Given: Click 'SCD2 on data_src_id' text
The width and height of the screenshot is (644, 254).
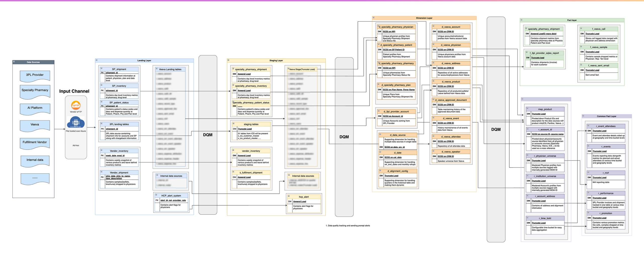Looking at the screenshot, I should 395,147.
